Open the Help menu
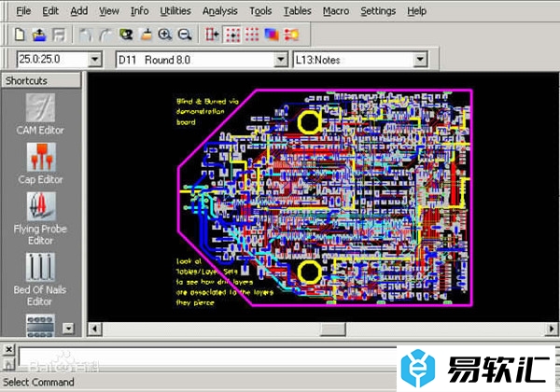The height and width of the screenshot is (392, 560). coord(417,11)
